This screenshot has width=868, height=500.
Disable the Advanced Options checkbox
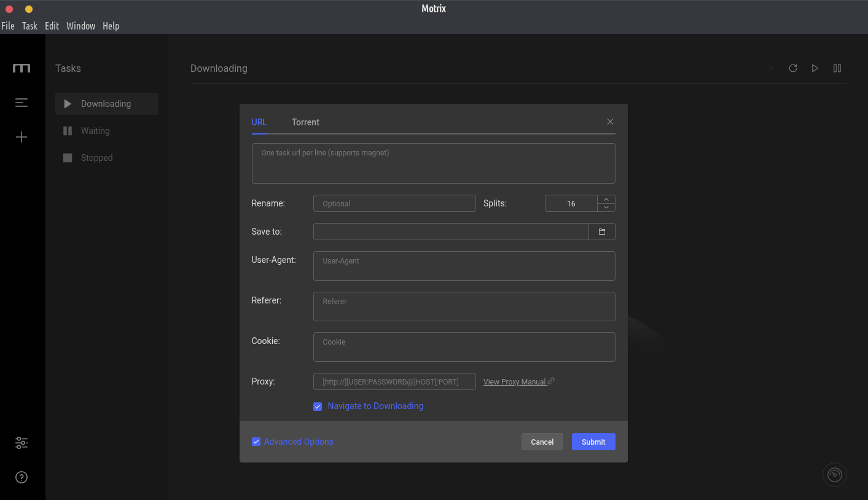point(256,442)
